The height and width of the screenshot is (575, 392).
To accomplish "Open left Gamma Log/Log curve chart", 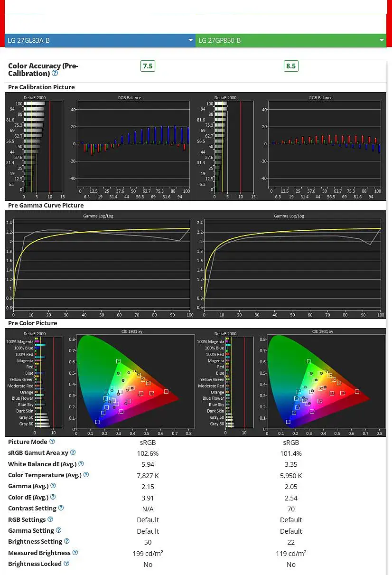I will tap(100, 265).
